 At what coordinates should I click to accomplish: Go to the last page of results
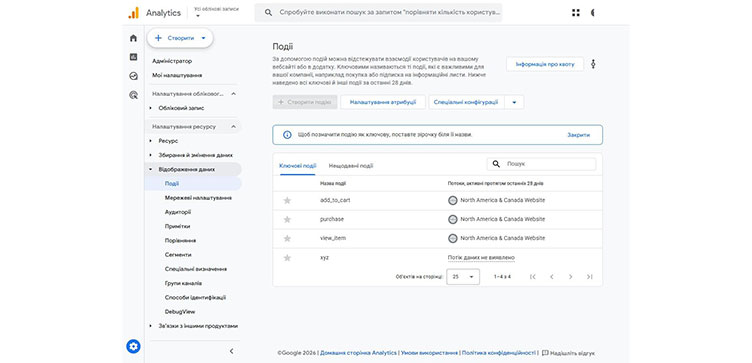589,277
